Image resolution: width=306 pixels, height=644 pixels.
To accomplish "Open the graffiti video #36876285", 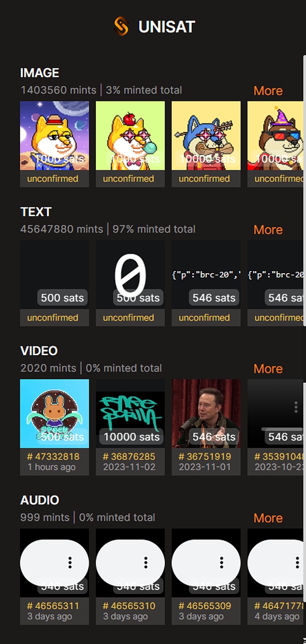I will click(x=130, y=414).
